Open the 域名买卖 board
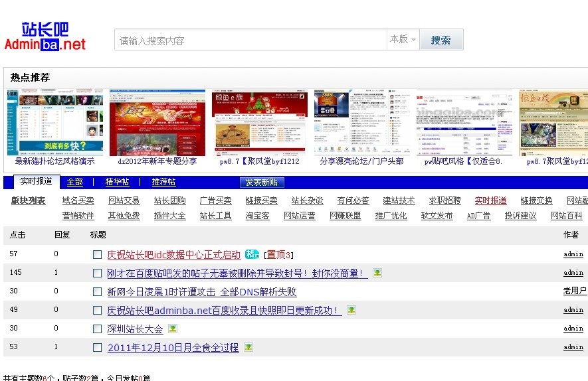The image size is (588, 381). 78,200
